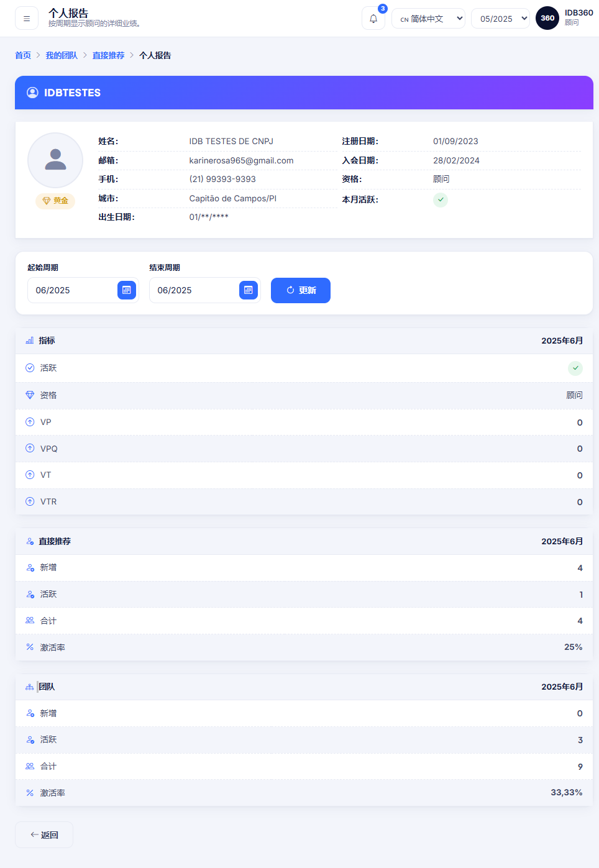
Task: Click the bar chart icon next to 指标
Action: [30, 340]
